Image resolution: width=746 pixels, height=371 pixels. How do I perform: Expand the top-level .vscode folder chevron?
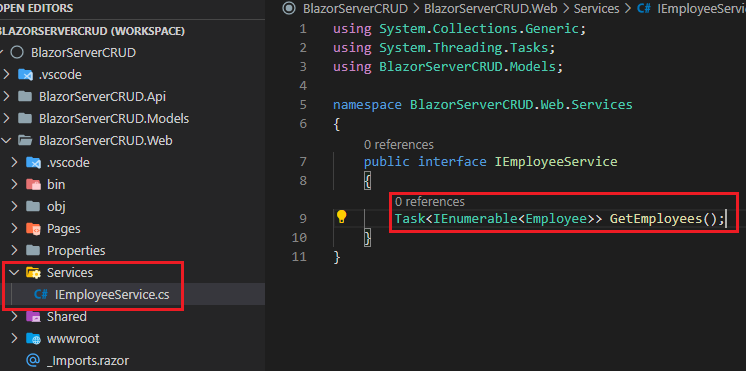tap(6, 75)
